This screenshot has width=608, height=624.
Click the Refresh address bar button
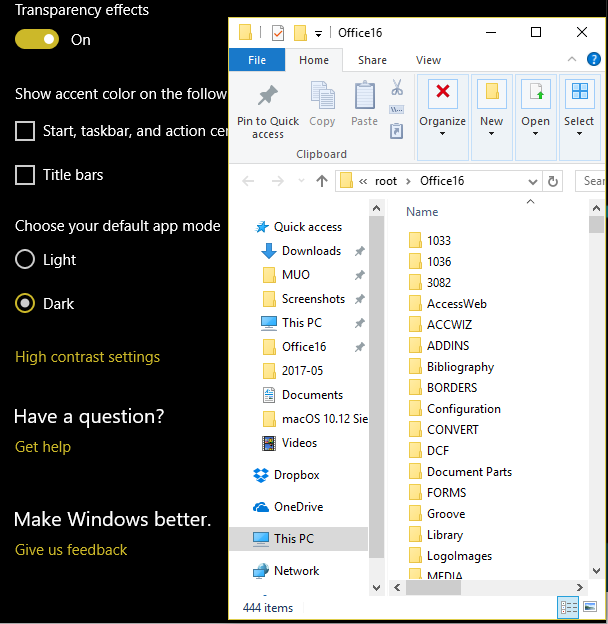click(553, 181)
